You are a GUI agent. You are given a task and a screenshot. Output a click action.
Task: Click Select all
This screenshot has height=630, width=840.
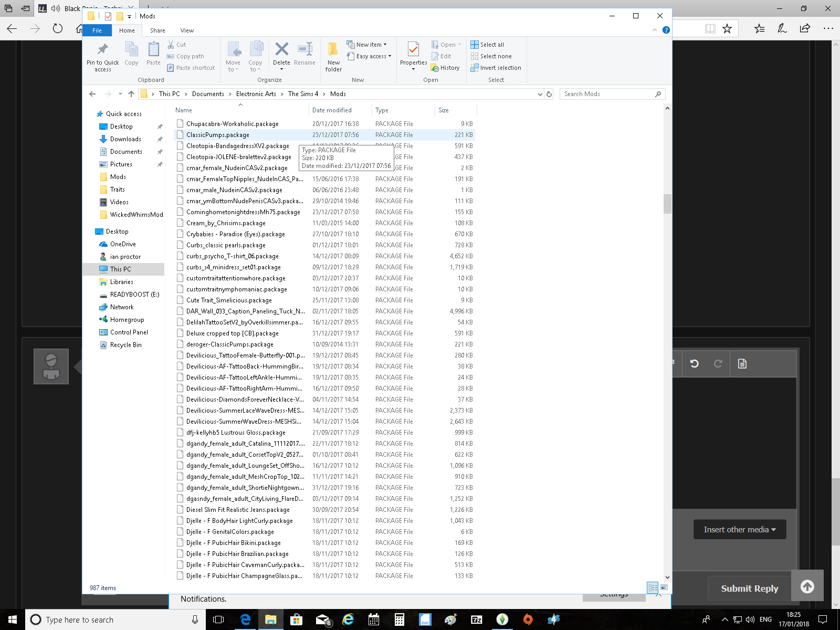click(487, 45)
